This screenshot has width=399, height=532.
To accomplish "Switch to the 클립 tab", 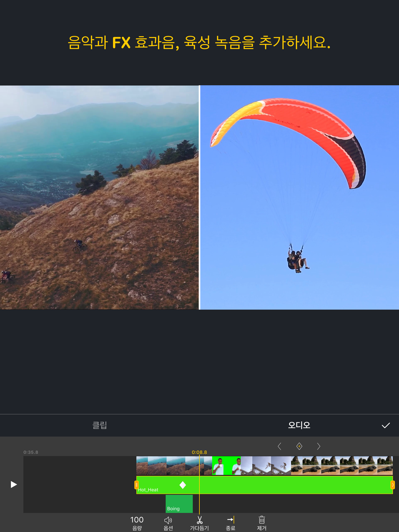I will 100,425.
